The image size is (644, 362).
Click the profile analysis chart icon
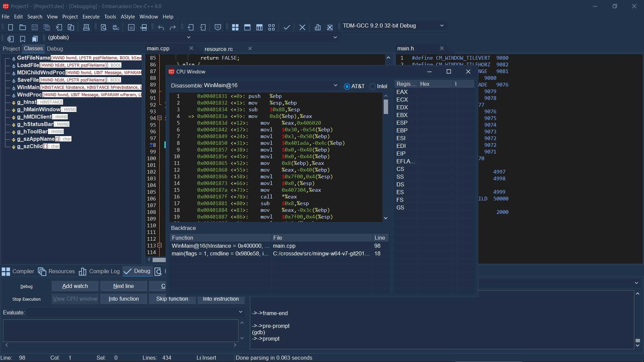318,27
